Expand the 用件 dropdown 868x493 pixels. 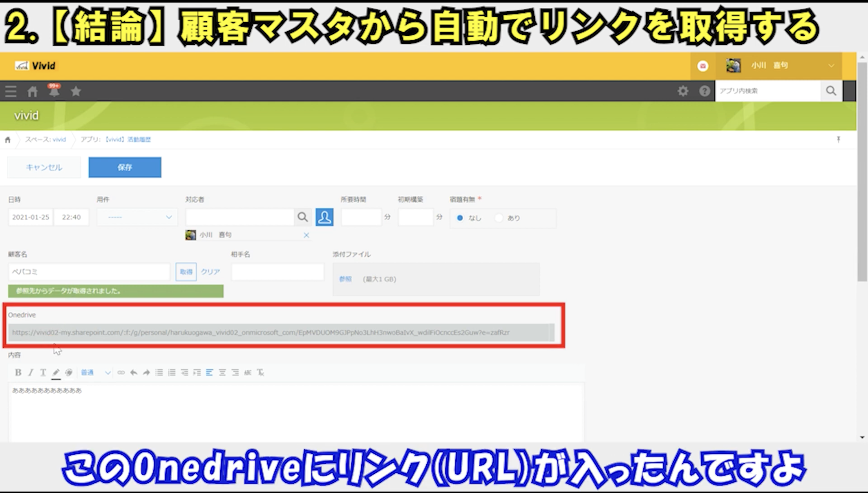(137, 217)
